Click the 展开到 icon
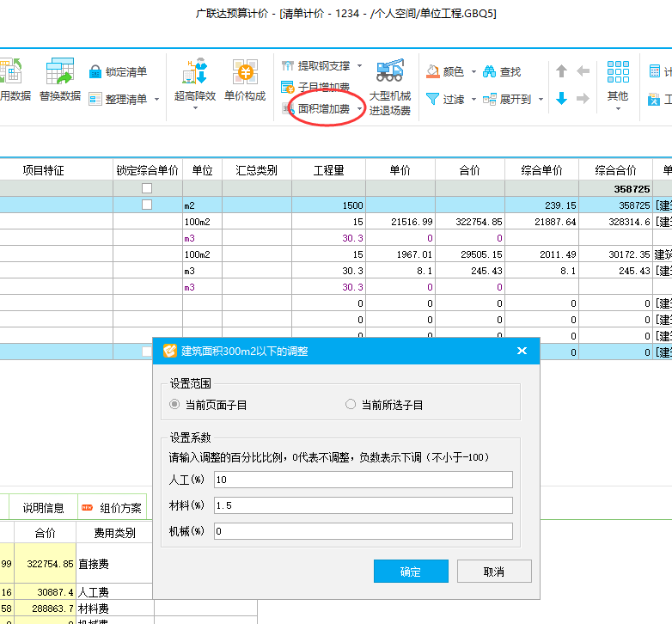672x624 pixels. [x=490, y=100]
